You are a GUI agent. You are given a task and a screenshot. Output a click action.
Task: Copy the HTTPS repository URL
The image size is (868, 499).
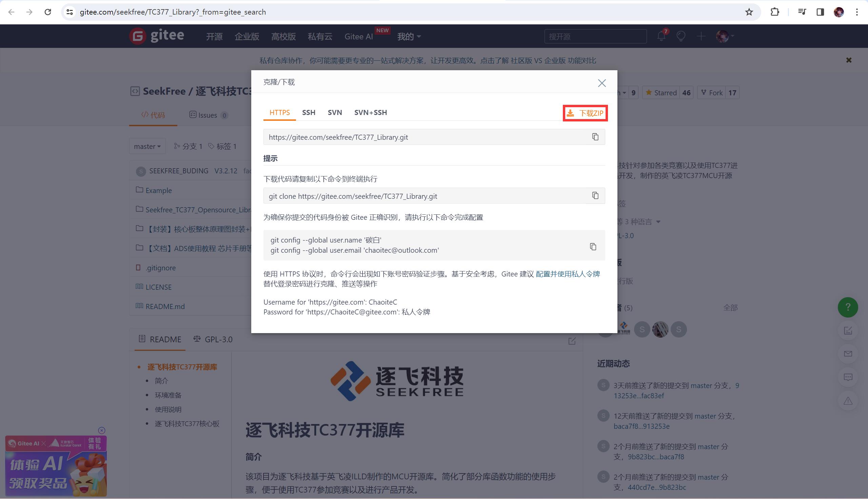(x=595, y=137)
